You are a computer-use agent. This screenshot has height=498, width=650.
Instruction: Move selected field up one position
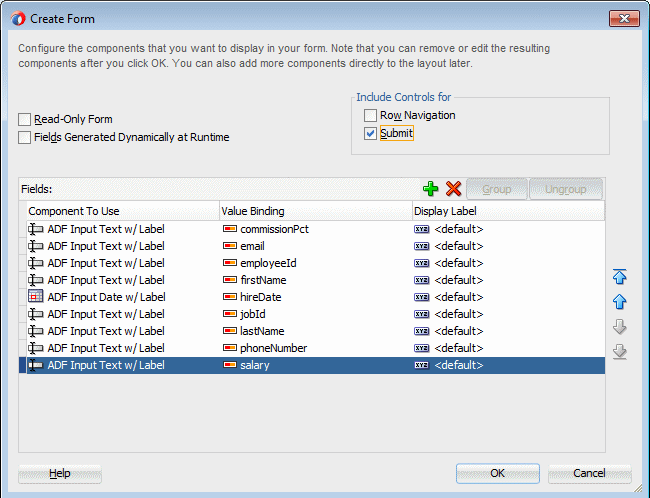(x=619, y=301)
